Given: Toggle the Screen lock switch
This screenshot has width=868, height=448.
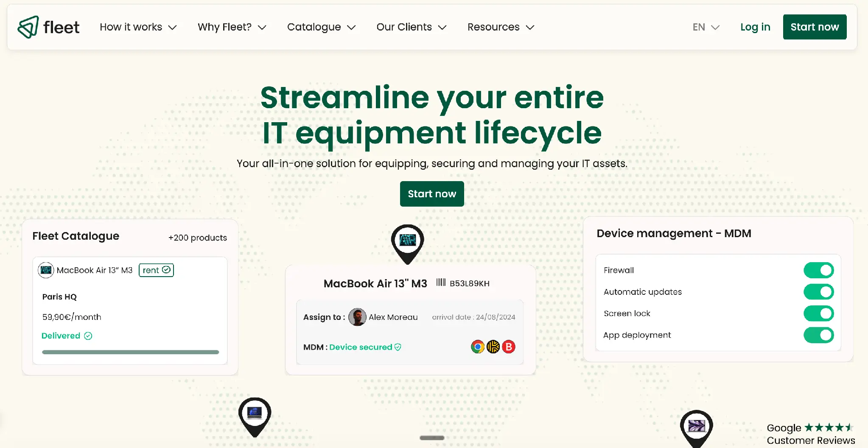Looking at the screenshot, I should tap(818, 314).
